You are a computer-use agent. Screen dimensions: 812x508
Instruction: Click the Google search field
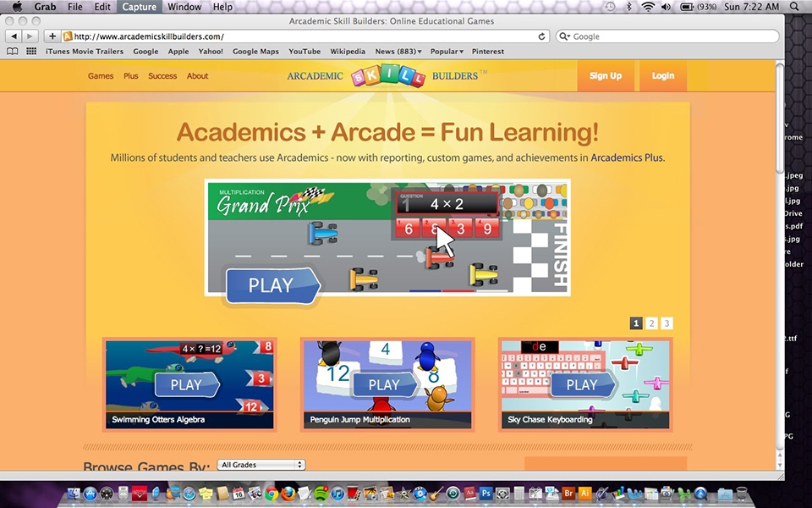pos(667,36)
